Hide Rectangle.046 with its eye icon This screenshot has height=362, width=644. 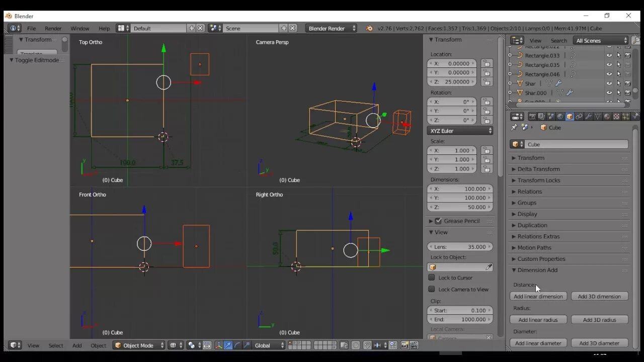(609, 74)
